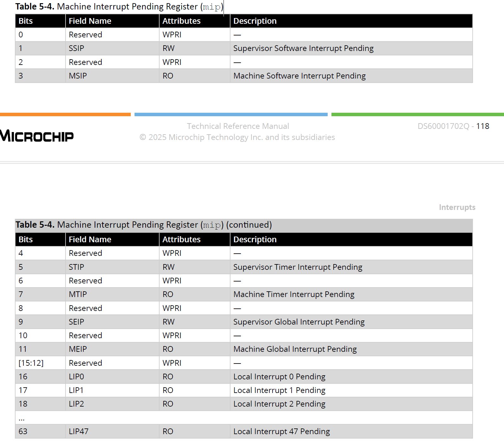Click the bits cell showing 11
The image size is (504, 443).
(40, 349)
